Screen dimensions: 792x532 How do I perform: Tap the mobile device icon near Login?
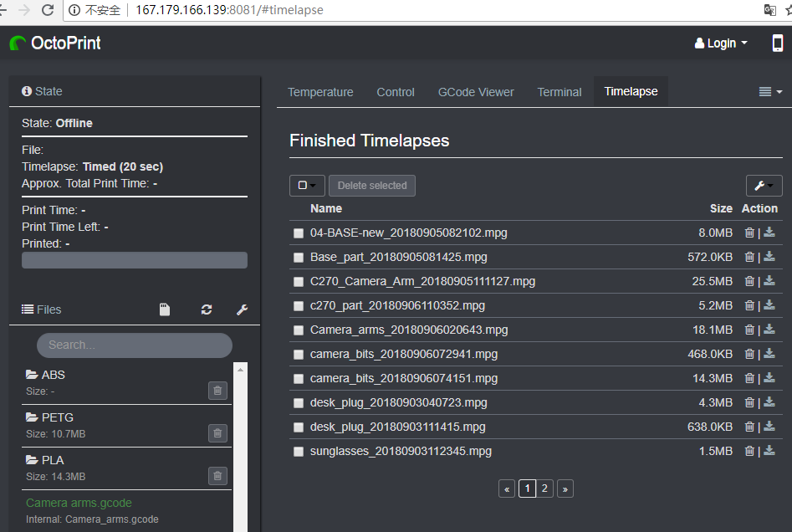(x=779, y=43)
